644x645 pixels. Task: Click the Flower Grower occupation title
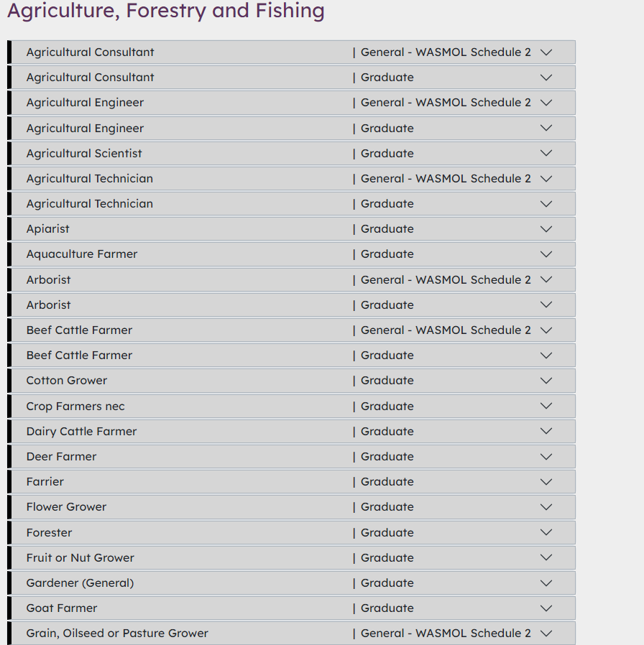click(x=66, y=507)
